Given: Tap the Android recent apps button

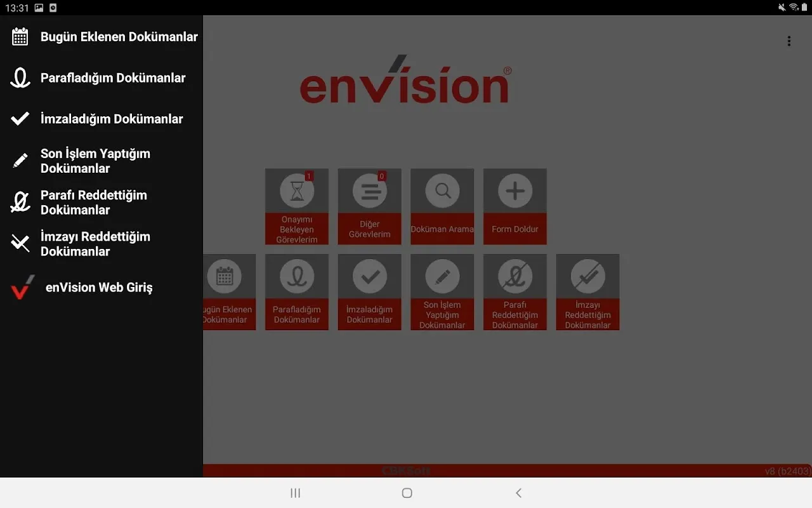Looking at the screenshot, I should click(295, 493).
